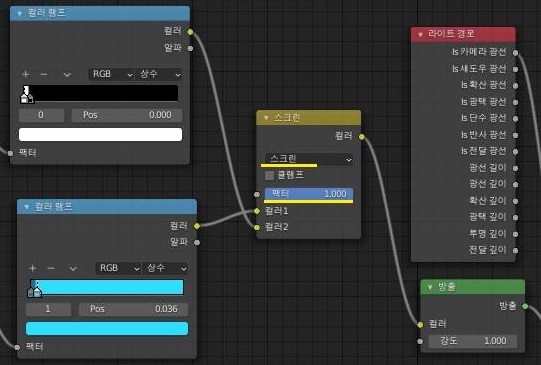Open the 상수 interpolation dropdown in the top 컬러 램프 node

point(158,74)
